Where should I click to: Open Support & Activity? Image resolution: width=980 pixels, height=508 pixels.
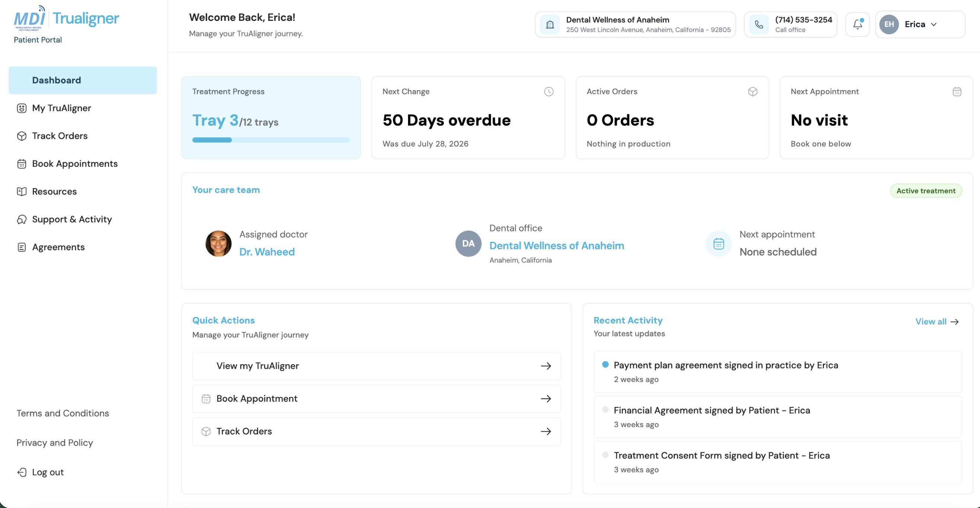point(72,219)
